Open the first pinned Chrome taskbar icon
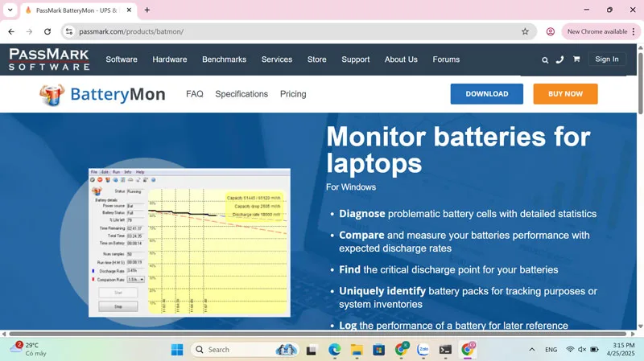 (401, 350)
